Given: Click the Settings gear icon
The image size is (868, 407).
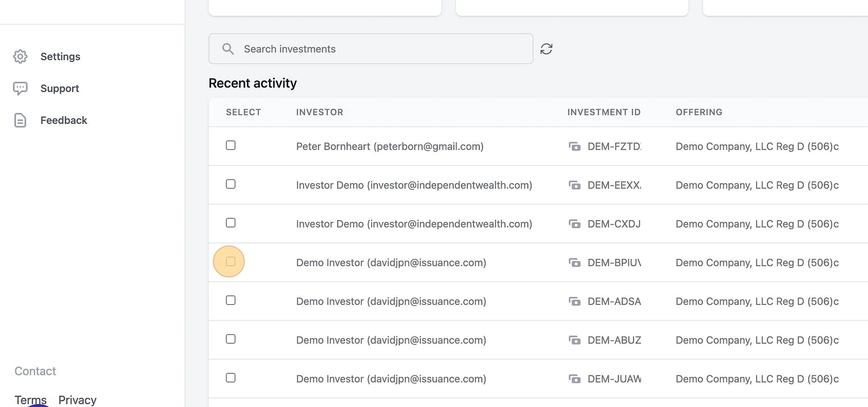Looking at the screenshot, I should [x=20, y=57].
